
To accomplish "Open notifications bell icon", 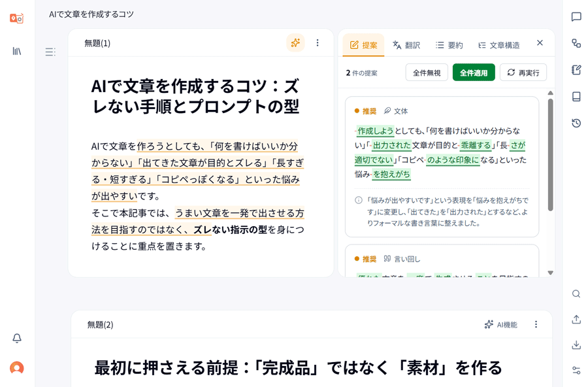I will 17,338.
